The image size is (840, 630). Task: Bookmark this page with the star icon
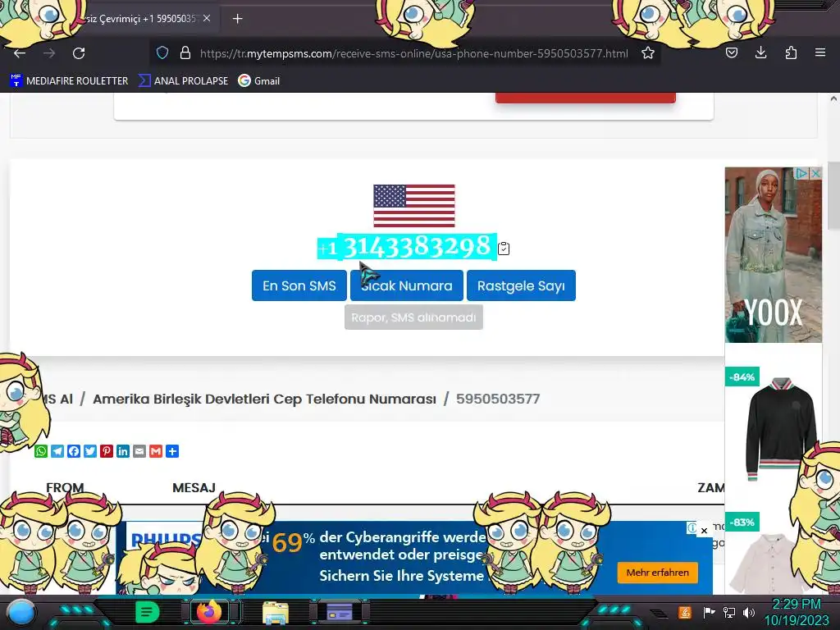(648, 53)
